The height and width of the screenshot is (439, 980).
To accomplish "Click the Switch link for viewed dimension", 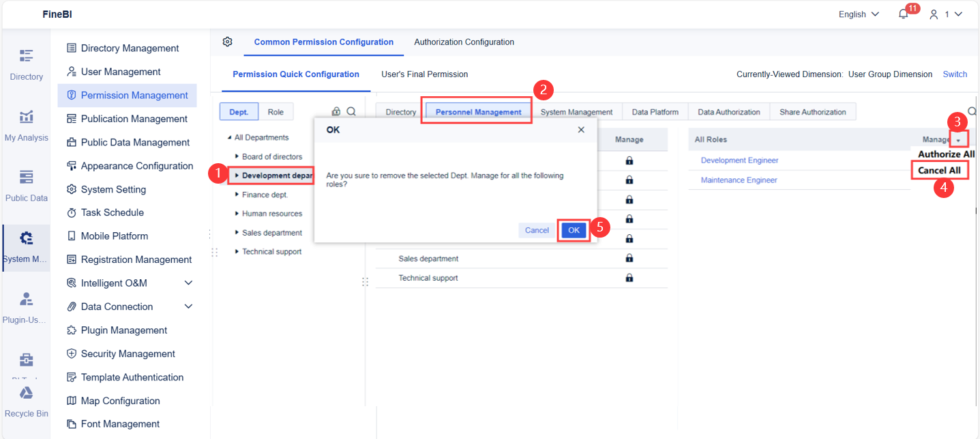I will click(x=954, y=74).
